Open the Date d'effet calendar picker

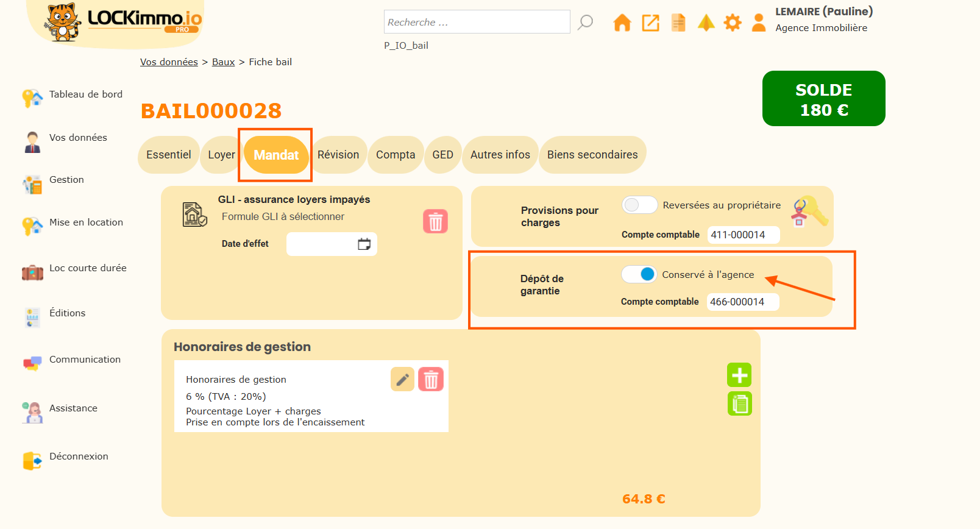point(364,244)
